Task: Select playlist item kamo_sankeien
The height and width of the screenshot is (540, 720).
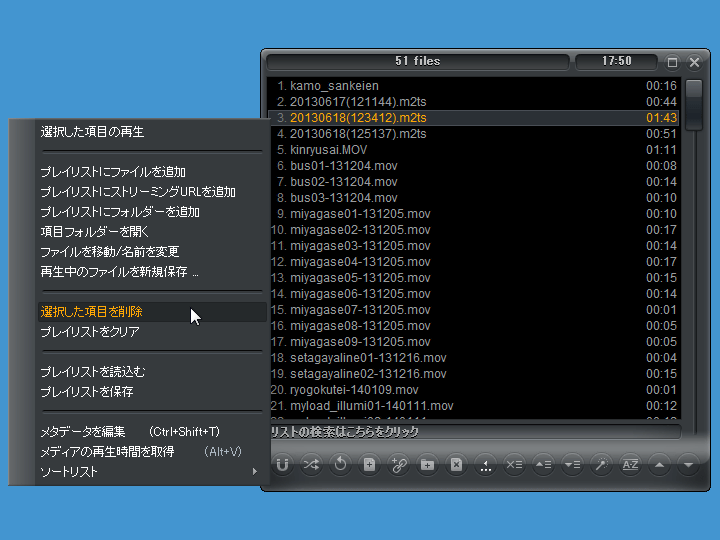Action: [474, 86]
